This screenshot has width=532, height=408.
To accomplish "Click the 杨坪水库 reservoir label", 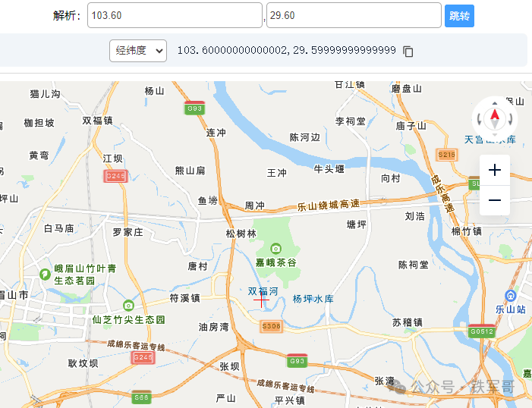I will tap(313, 299).
